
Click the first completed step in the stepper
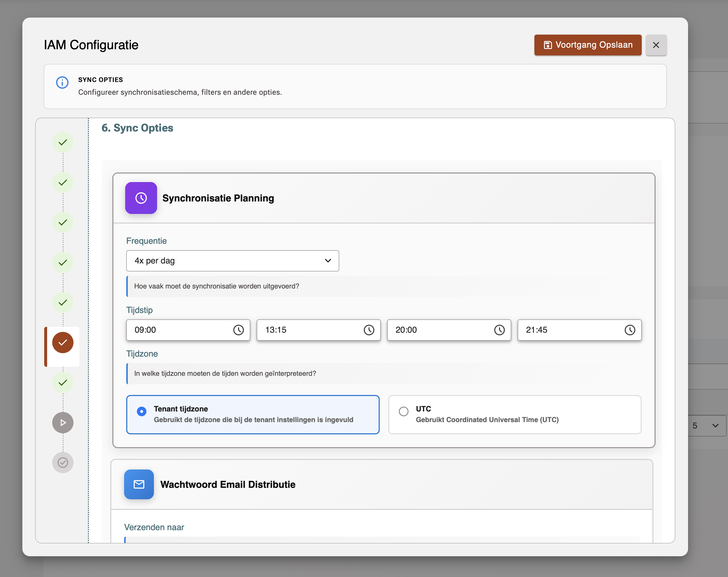pyautogui.click(x=63, y=142)
